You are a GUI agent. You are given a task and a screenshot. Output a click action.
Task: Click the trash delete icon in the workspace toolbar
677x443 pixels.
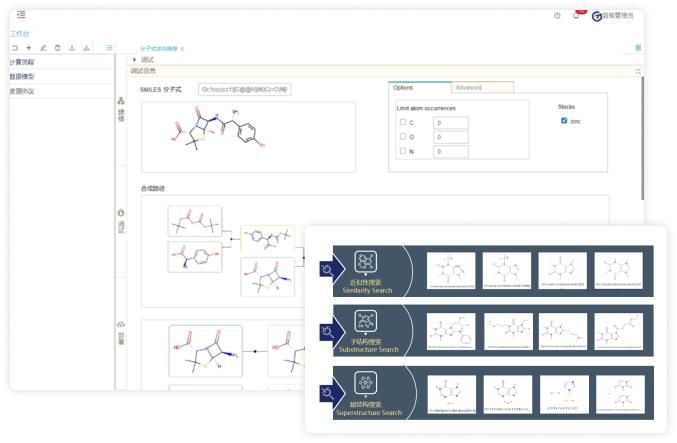57,47
